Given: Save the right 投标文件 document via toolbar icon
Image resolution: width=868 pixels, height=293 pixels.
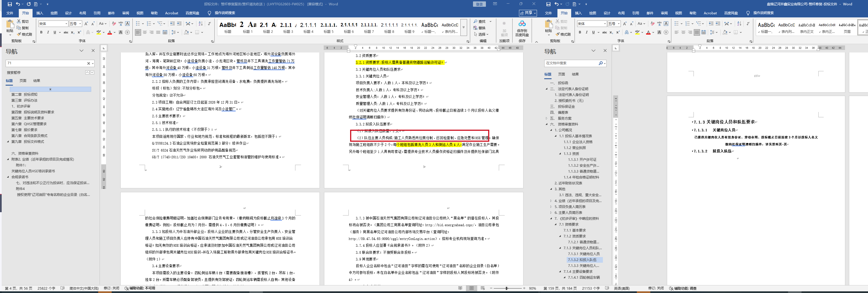Looking at the screenshot, I should 548,4.
